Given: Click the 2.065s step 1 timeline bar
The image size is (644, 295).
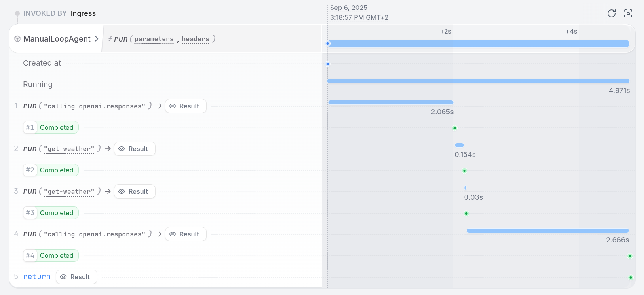Looking at the screenshot, I should 391,102.
